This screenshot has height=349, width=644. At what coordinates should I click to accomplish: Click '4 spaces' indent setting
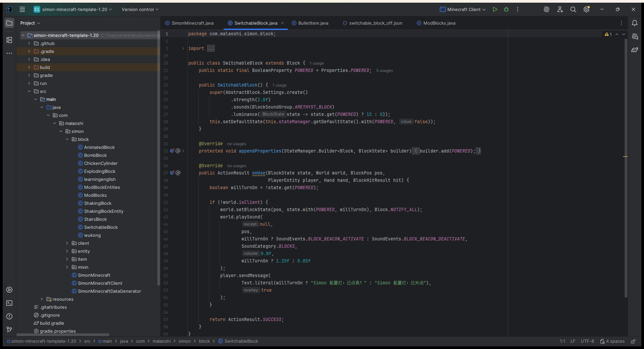pos(612,341)
